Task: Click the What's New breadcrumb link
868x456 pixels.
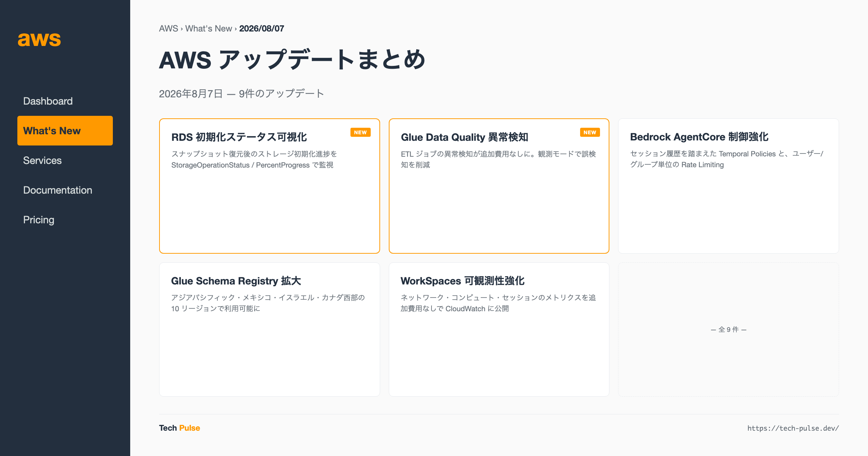Action: (x=209, y=29)
